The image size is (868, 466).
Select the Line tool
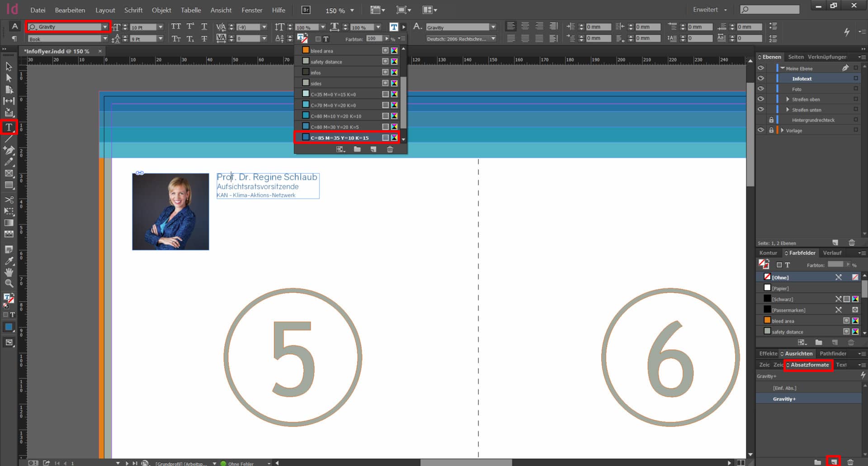coord(9,139)
